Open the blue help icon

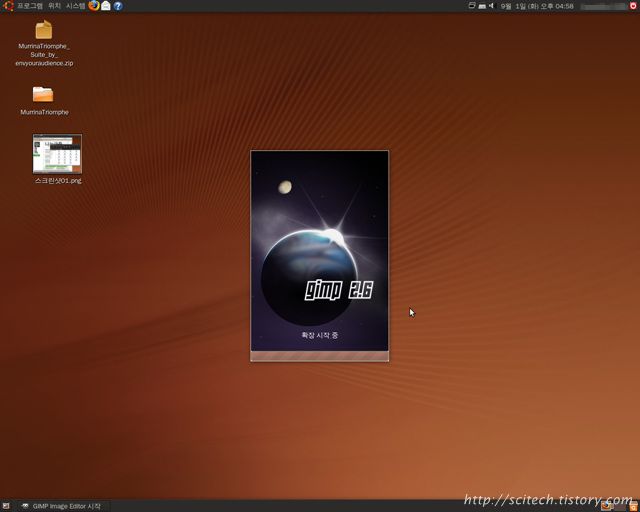[x=118, y=6]
